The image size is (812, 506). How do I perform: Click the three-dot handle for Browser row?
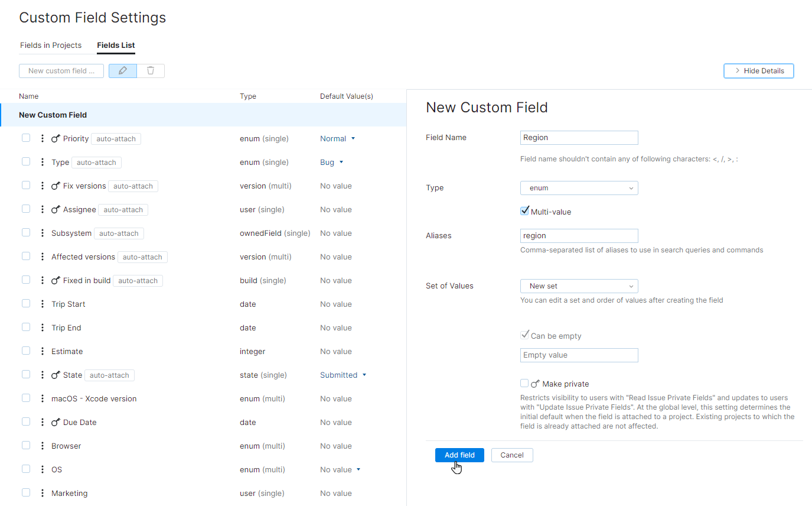(x=42, y=446)
